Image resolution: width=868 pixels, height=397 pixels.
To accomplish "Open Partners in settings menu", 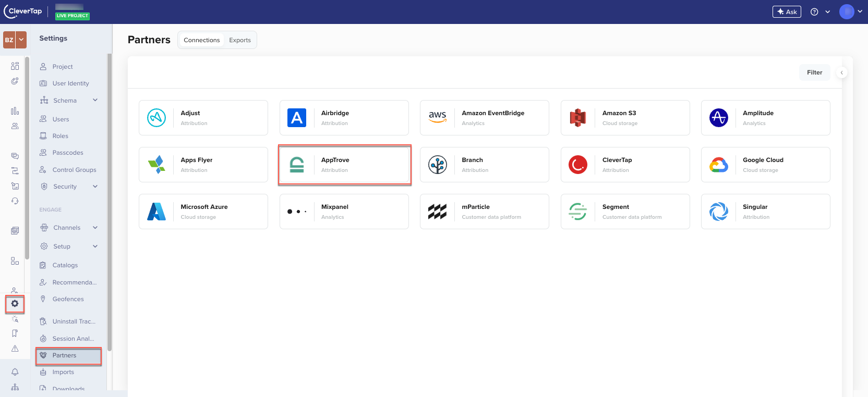I will (68, 355).
